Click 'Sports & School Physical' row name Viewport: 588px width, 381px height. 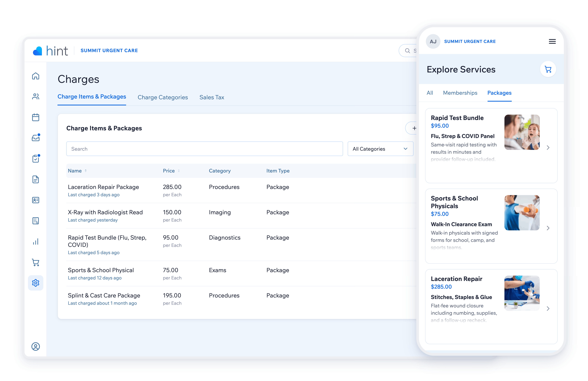tap(101, 270)
